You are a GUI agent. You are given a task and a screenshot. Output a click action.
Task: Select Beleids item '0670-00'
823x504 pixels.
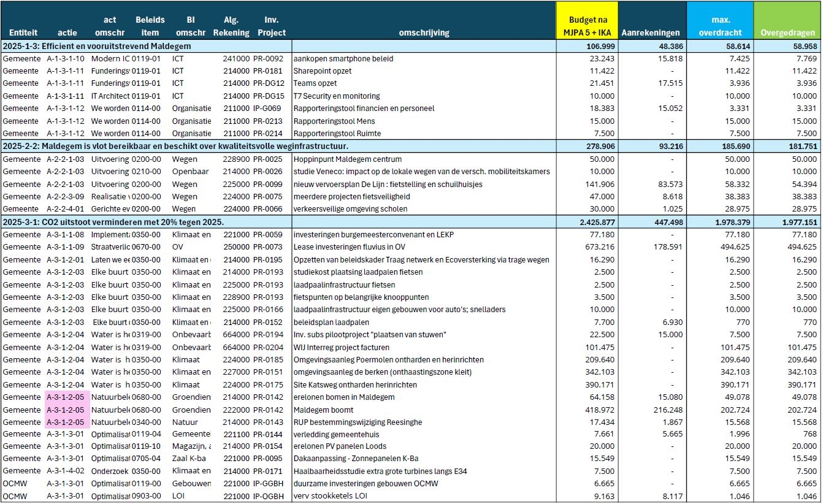click(146, 246)
